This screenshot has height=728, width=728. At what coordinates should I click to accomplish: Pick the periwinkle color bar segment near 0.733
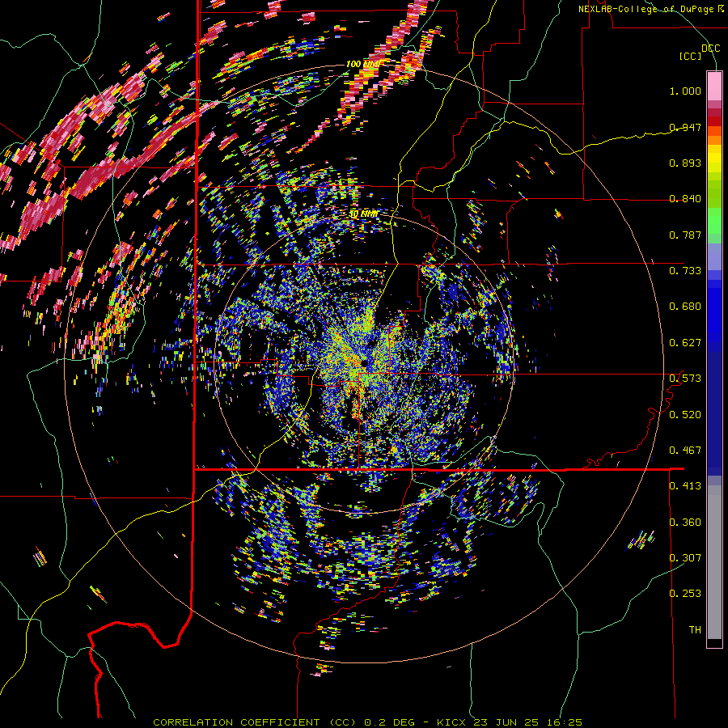click(x=714, y=256)
